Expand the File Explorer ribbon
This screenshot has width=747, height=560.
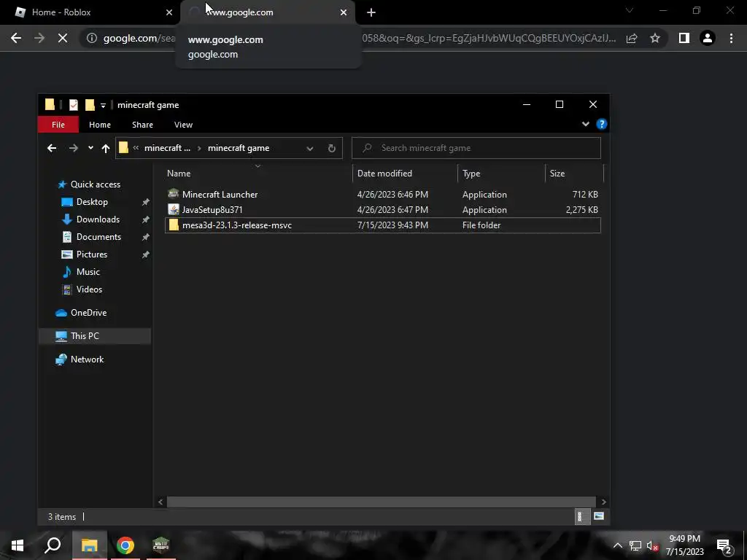[x=586, y=124]
